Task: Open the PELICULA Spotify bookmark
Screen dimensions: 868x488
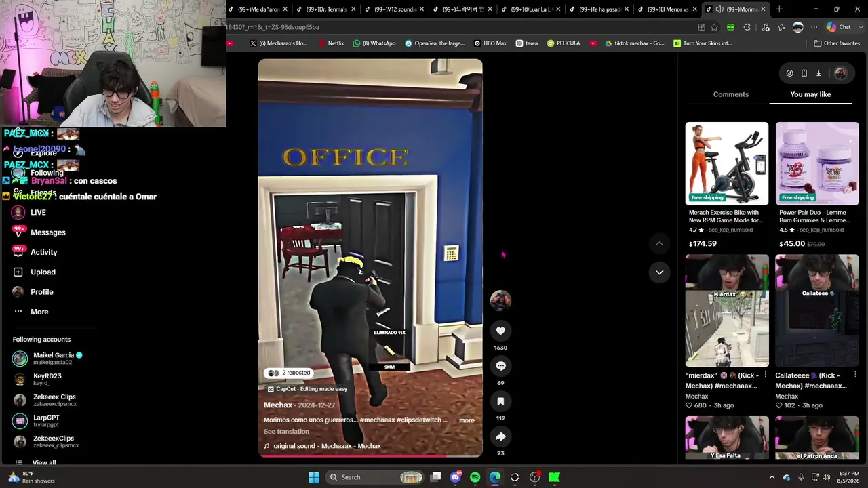Action: (x=563, y=43)
